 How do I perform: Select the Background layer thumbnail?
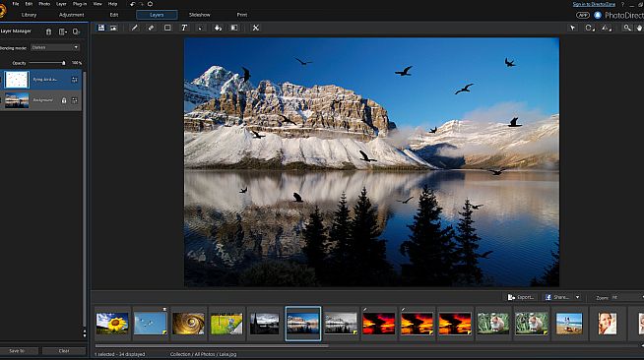coord(17,100)
